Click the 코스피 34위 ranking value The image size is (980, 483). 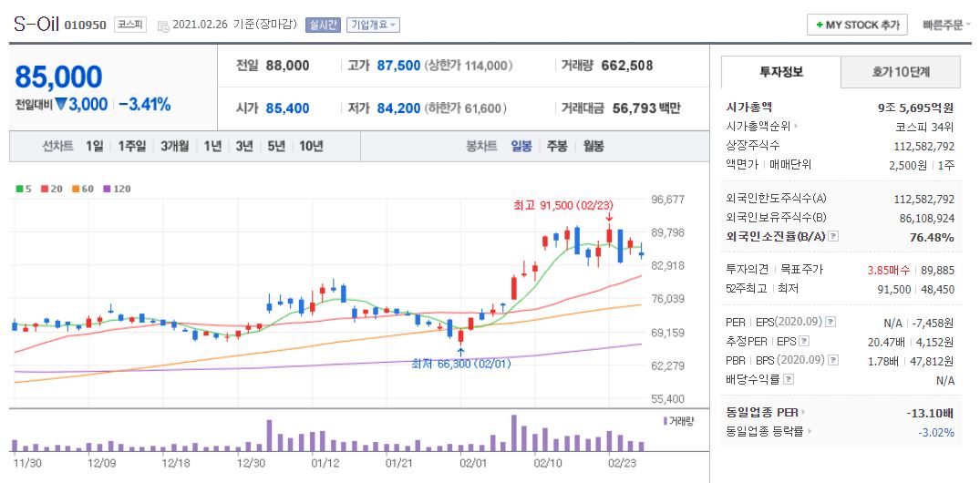pyautogui.click(x=924, y=127)
